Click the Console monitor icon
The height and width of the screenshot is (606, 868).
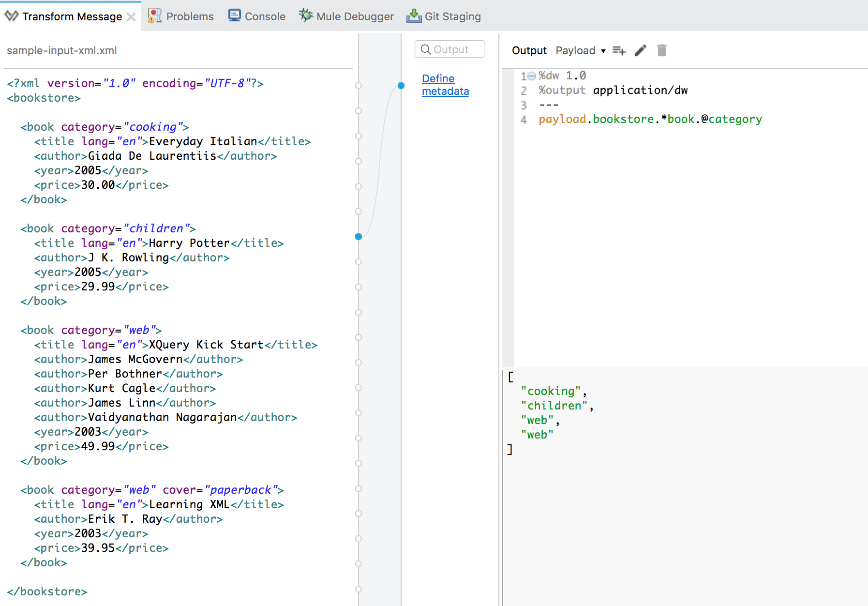click(x=234, y=16)
